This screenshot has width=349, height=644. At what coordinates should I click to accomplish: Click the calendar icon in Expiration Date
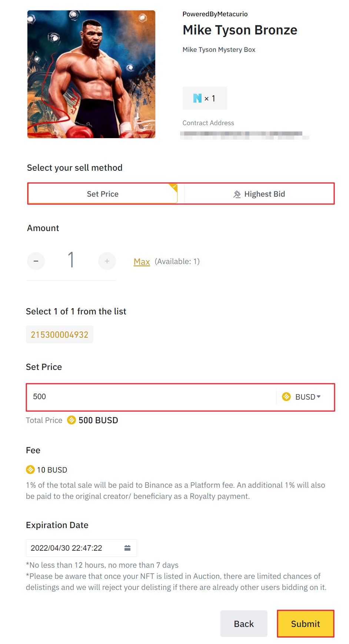tap(127, 548)
